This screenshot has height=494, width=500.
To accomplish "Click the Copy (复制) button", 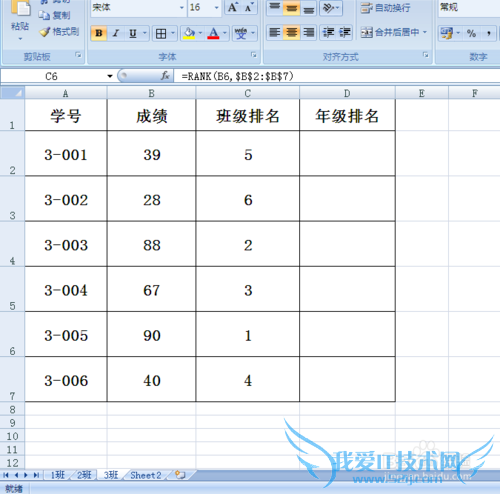I will (x=54, y=15).
